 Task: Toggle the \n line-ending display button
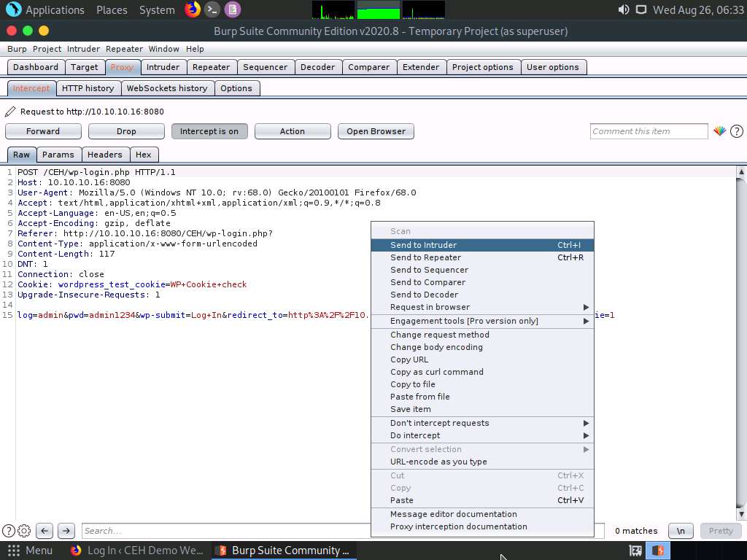click(681, 531)
